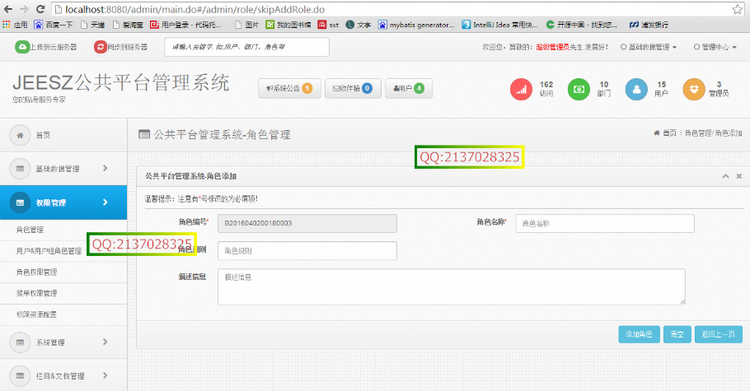Click the red visits statistics circle icon
This screenshot has height=391, width=750.
click(521, 89)
